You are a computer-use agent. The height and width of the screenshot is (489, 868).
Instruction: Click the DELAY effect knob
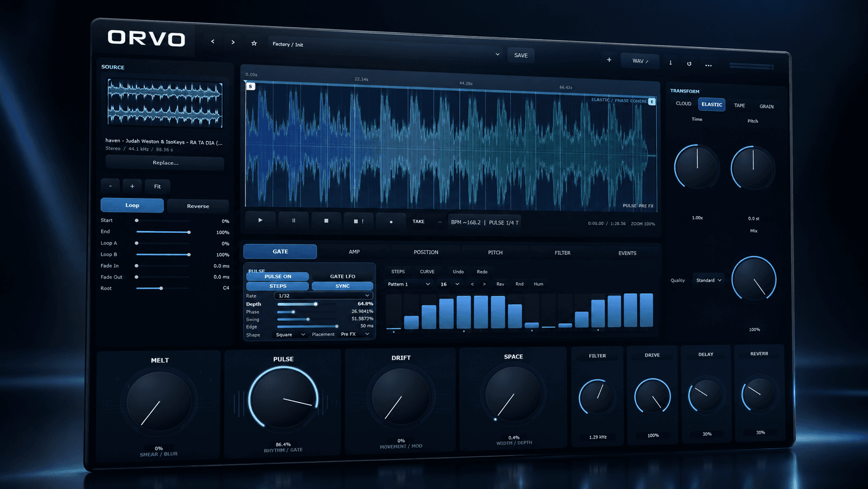click(x=706, y=396)
